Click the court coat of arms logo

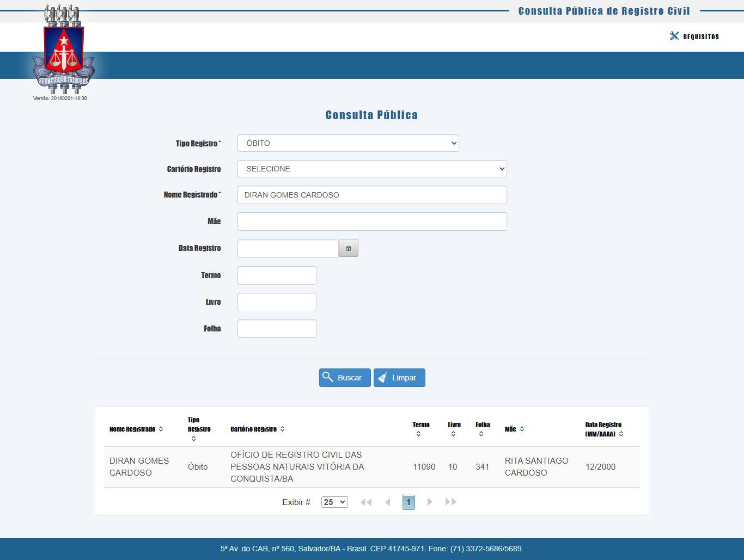click(64, 51)
